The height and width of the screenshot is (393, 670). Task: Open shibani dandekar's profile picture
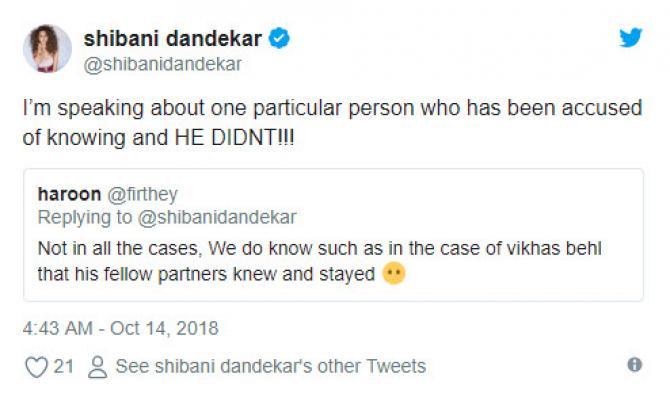coord(47,48)
